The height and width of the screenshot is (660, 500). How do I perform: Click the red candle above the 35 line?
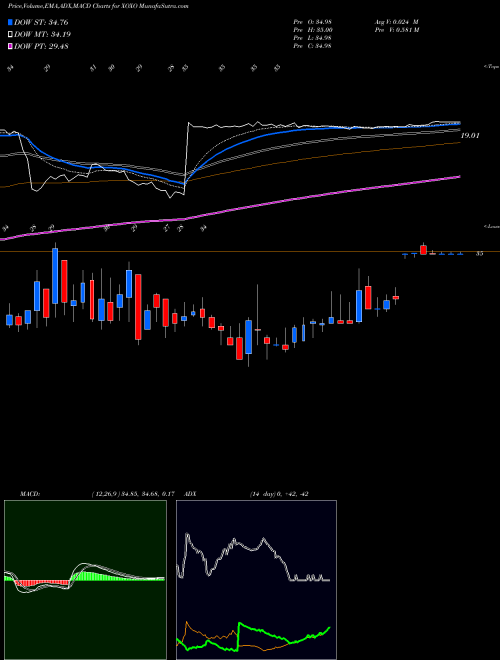423,249
